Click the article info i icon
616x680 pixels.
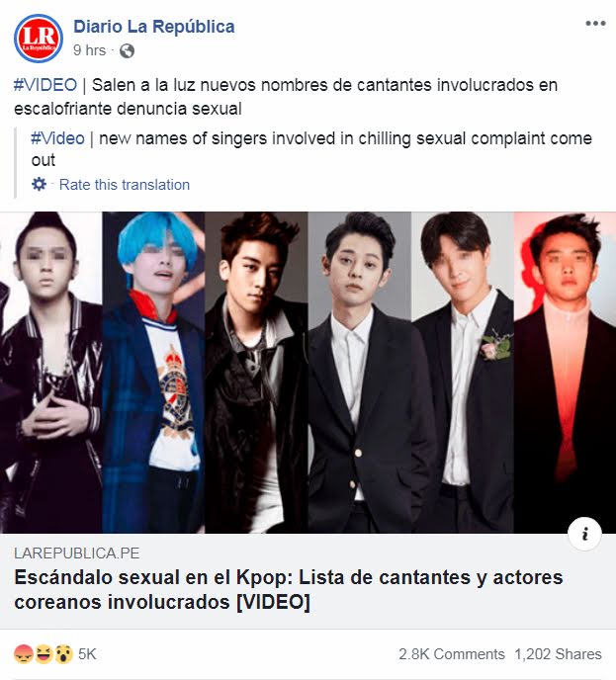tap(584, 534)
